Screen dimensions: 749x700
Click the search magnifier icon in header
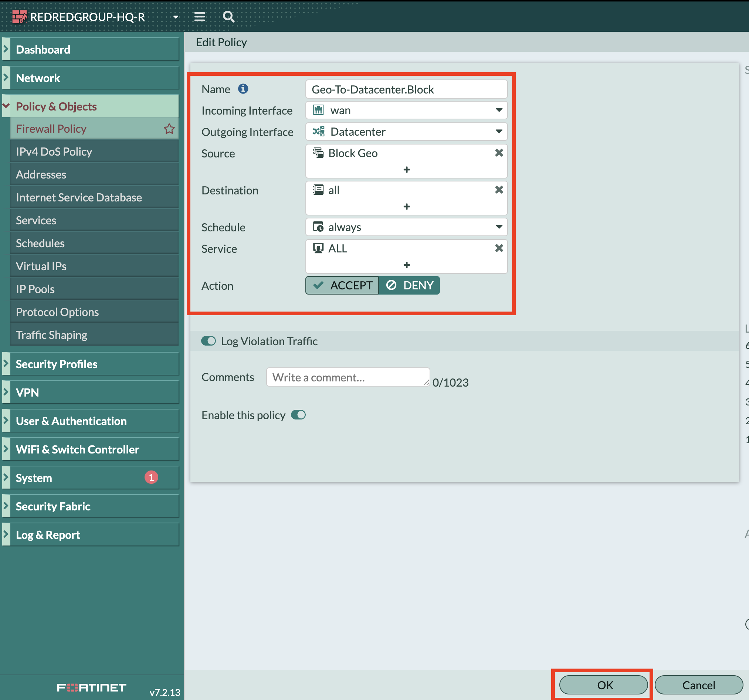[228, 17]
